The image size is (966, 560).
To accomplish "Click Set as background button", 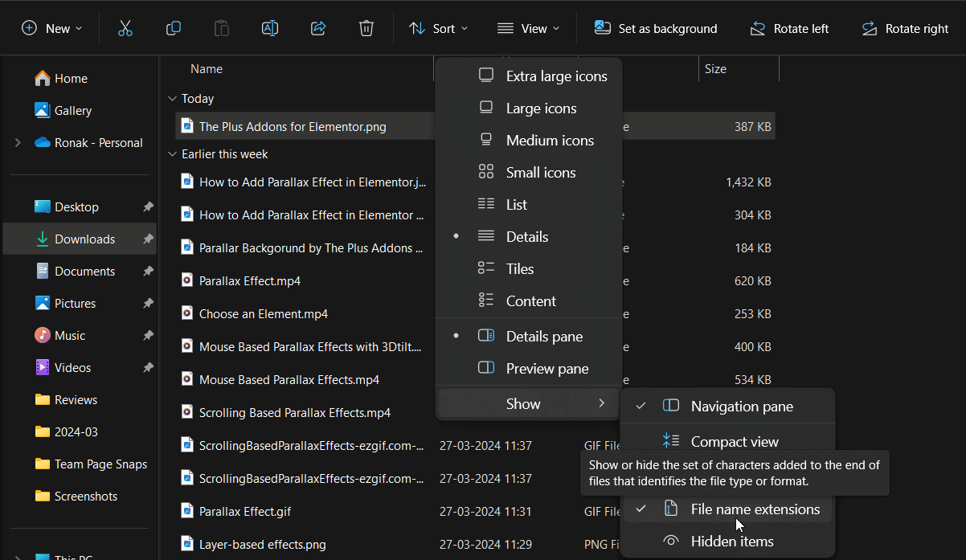I will [x=656, y=28].
